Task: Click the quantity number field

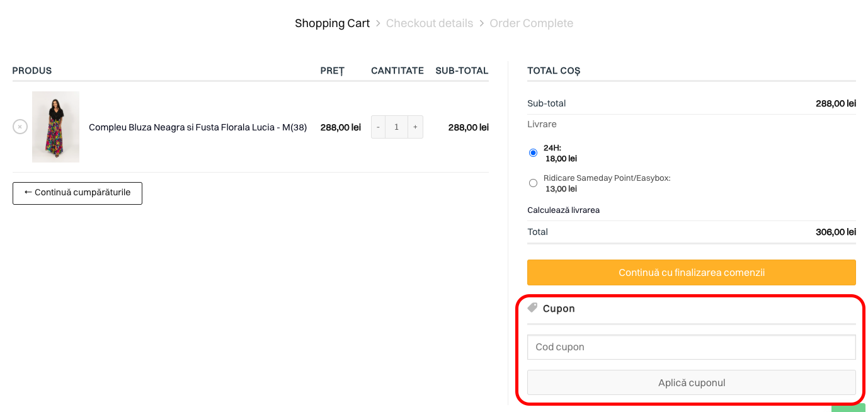Action: 396,127
